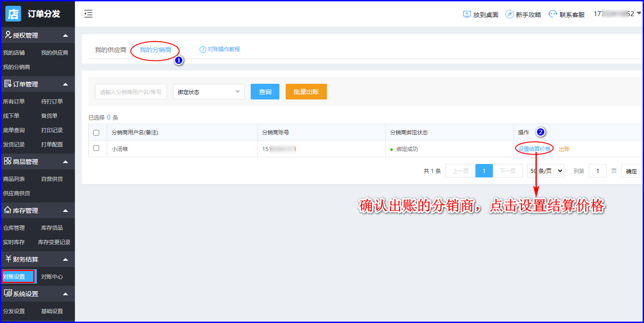The width and height of the screenshot is (644, 323).
Task: Click the orange 批量出账 button
Action: coord(306,92)
